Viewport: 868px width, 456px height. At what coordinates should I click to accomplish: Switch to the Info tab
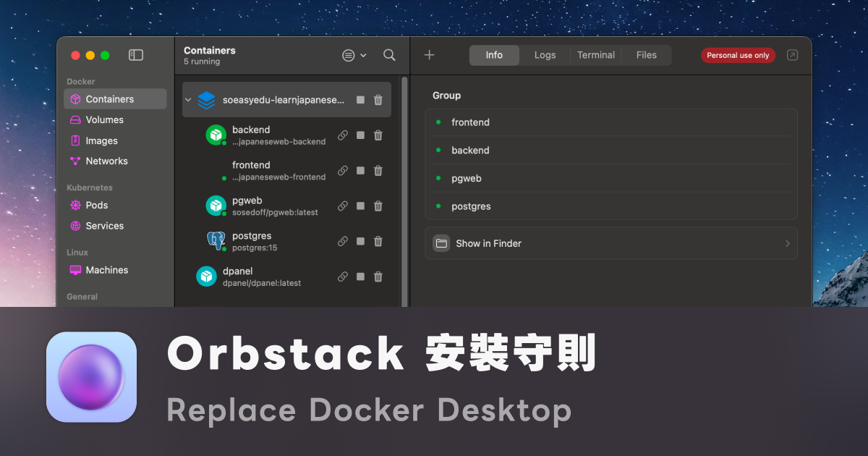(494, 55)
